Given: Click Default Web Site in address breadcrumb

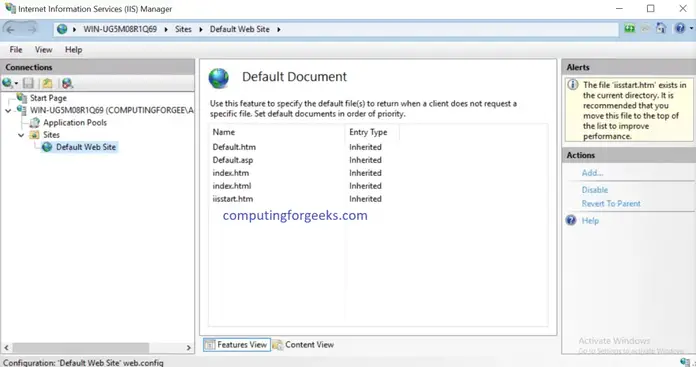Looking at the screenshot, I should [x=240, y=29].
